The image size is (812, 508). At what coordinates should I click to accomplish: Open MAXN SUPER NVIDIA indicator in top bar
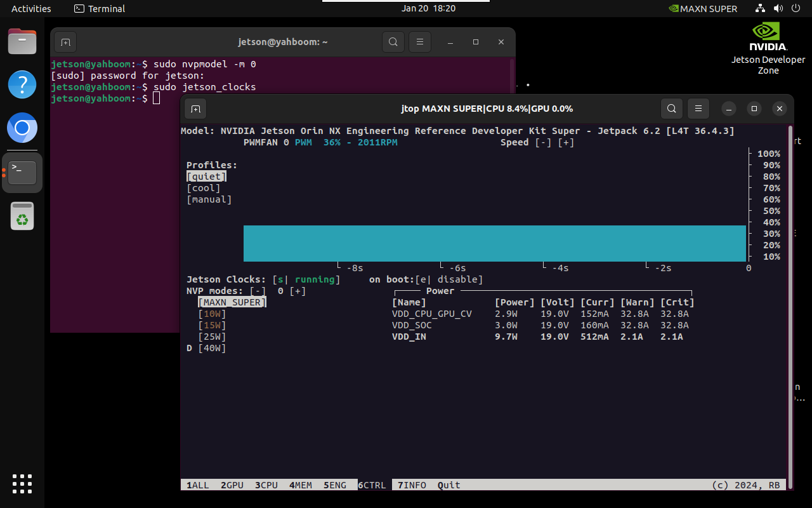point(703,8)
